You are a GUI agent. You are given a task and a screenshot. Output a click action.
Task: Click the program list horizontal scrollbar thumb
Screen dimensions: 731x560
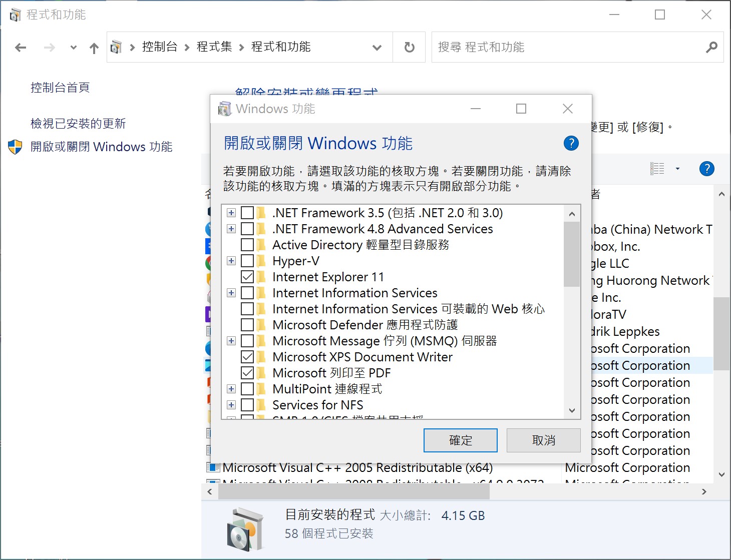pos(354,491)
